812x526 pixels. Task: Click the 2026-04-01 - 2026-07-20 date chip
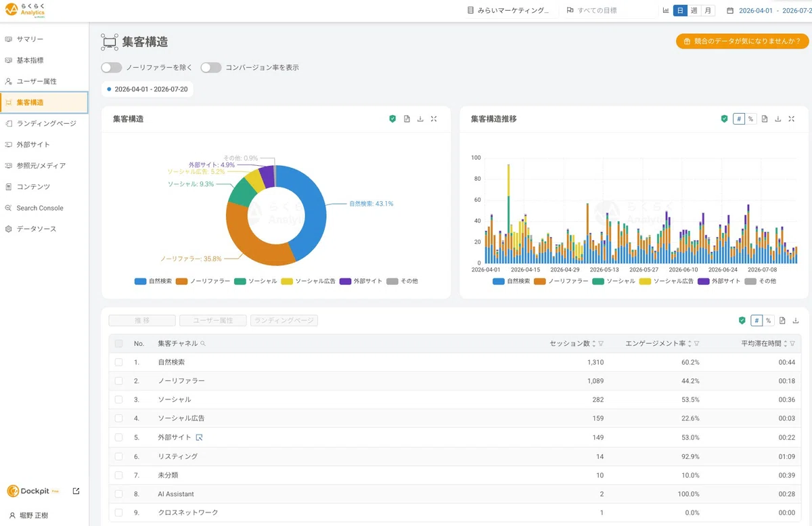pos(147,89)
